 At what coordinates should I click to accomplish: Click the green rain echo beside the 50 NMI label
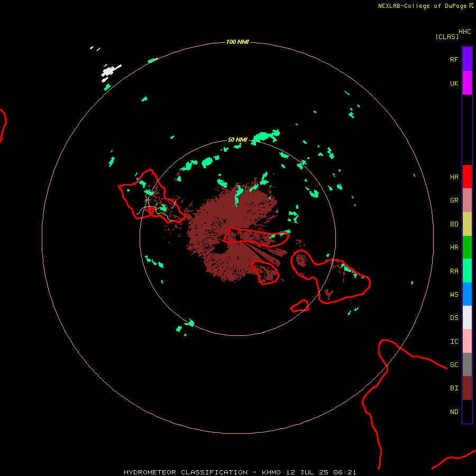click(266, 136)
